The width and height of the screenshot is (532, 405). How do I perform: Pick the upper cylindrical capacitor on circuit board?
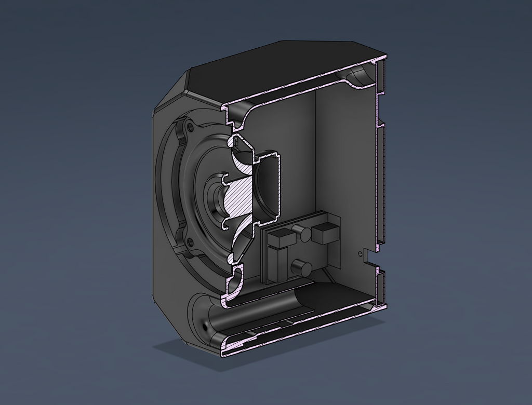click(302, 234)
